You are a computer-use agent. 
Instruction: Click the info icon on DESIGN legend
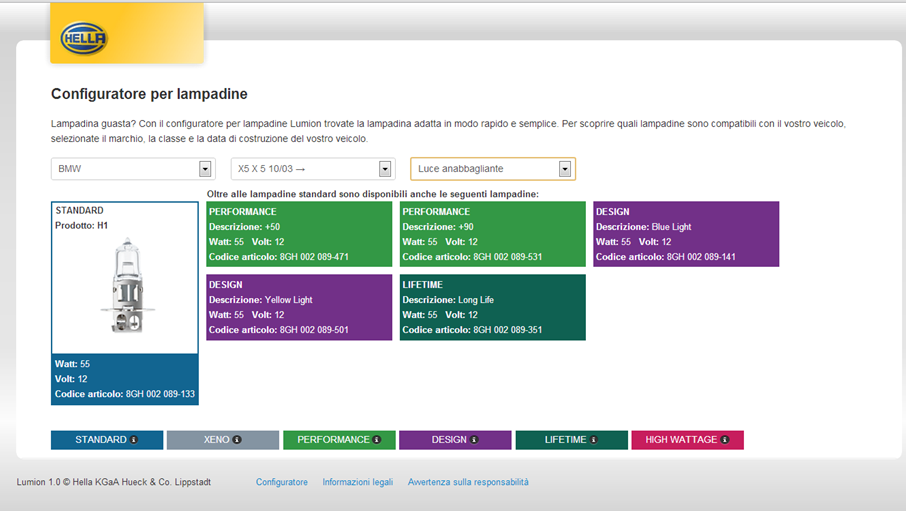point(474,440)
